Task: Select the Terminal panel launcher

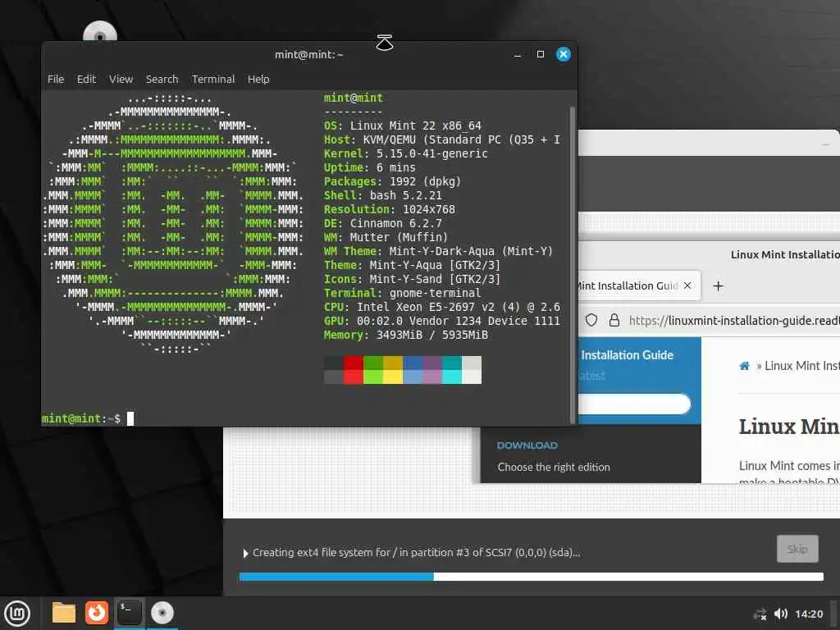Action: (x=129, y=613)
